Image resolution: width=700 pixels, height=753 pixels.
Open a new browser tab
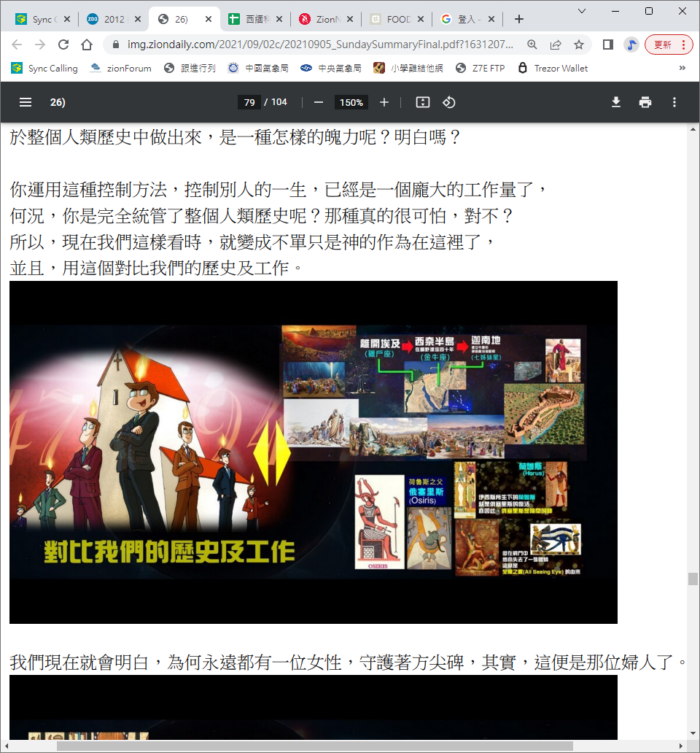pyautogui.click(x=518, y=19)
